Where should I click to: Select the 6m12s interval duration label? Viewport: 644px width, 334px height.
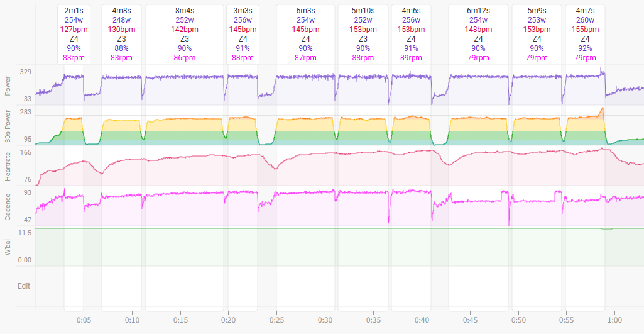coord(479,10)
